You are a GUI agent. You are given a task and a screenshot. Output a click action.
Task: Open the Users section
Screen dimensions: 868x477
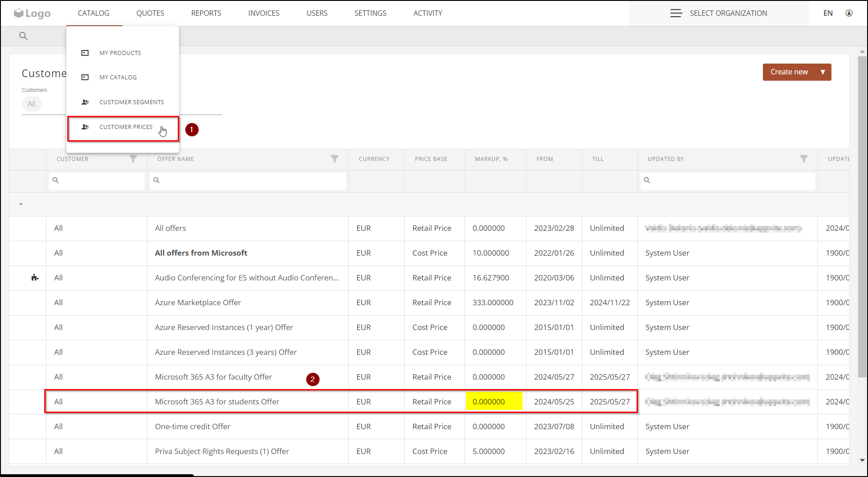(317, 13)
